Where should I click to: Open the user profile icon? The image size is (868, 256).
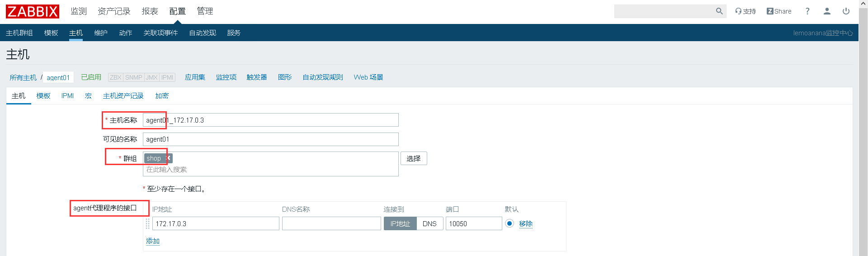(827, 11)
